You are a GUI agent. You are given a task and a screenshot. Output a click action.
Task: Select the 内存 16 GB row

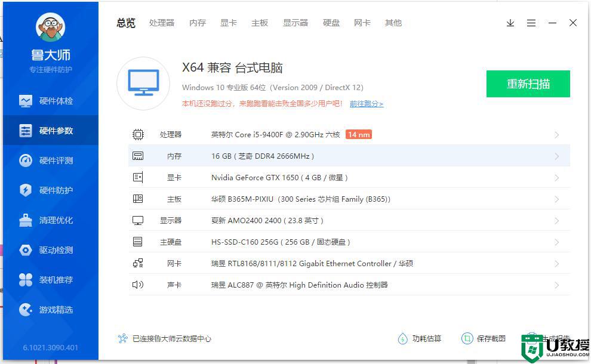tap(349, 156)
